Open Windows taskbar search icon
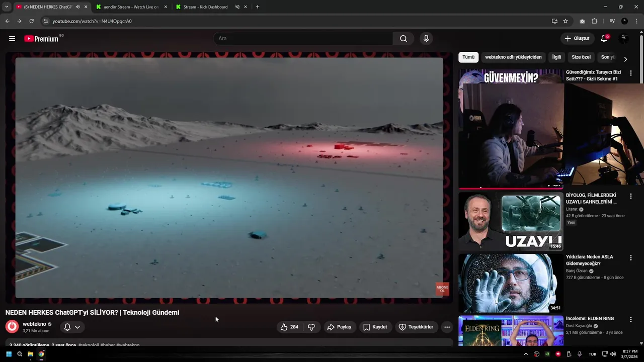This screenshot has width=644, height=362. tap(20, 354)
